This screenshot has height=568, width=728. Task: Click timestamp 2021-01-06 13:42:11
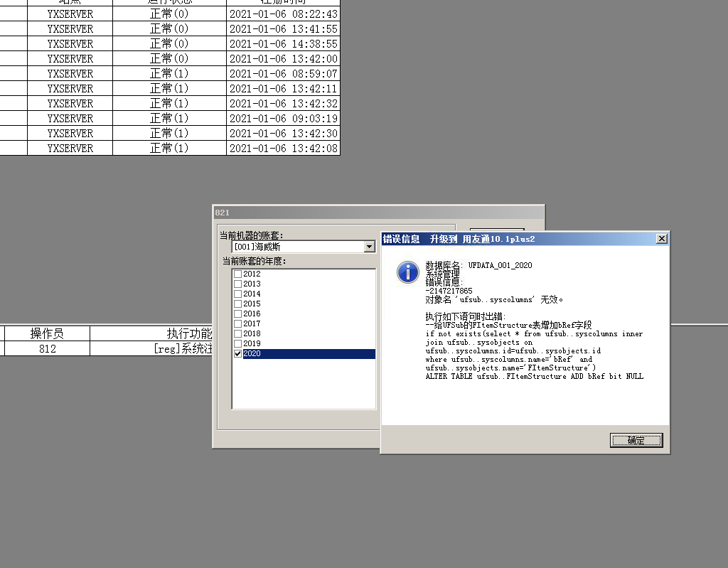283,88
